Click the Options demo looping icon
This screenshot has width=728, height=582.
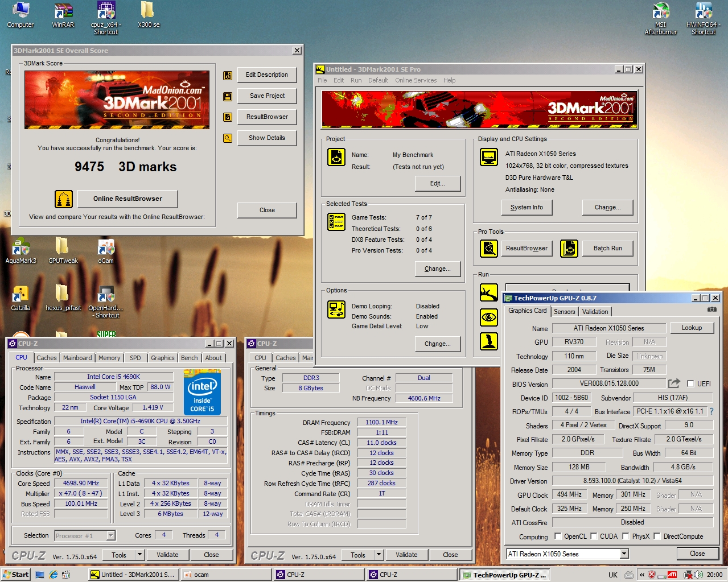[336, 309]
